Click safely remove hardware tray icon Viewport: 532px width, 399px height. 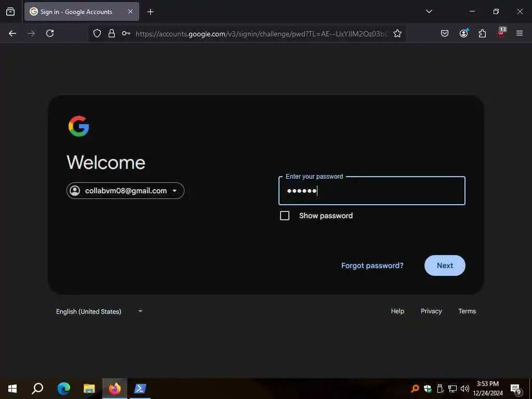click(x=440, y=389)
